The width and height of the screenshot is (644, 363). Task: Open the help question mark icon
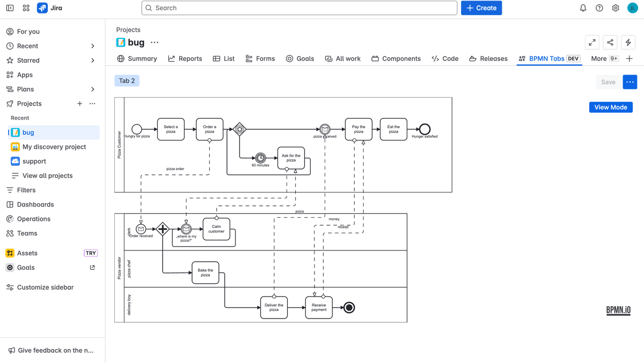[599, 8]
